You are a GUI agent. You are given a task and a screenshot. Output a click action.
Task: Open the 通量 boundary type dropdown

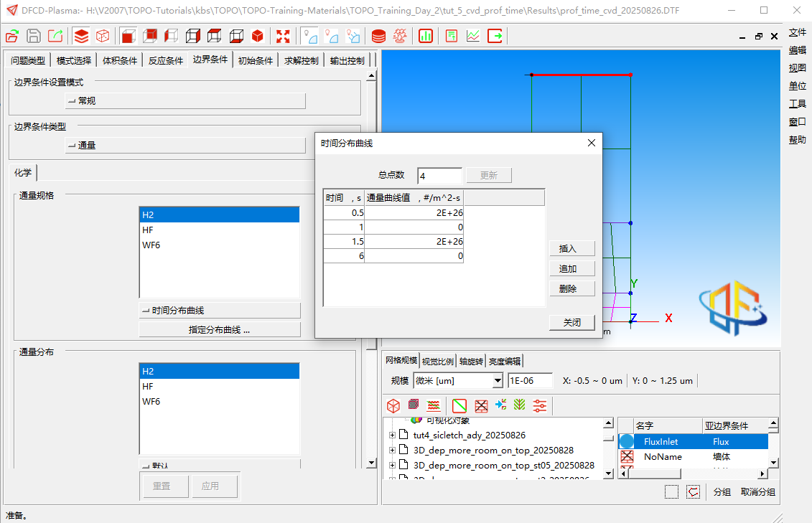[185, 145]
